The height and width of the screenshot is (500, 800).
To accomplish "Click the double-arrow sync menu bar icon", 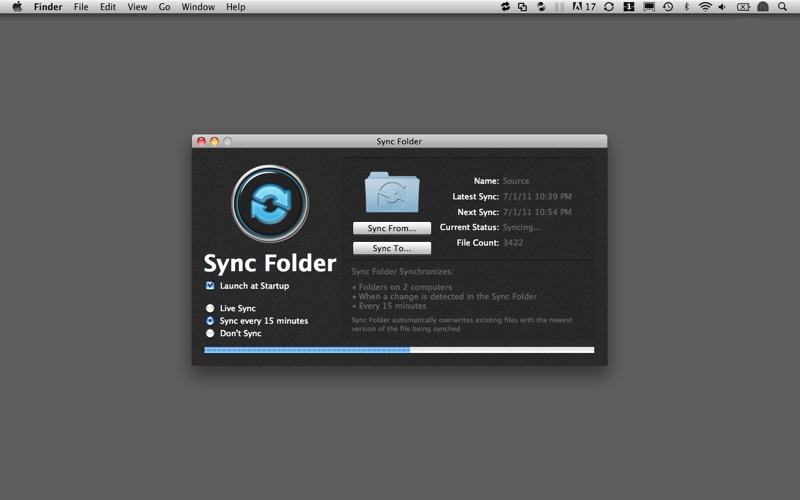I will click(x=505, y=7).
